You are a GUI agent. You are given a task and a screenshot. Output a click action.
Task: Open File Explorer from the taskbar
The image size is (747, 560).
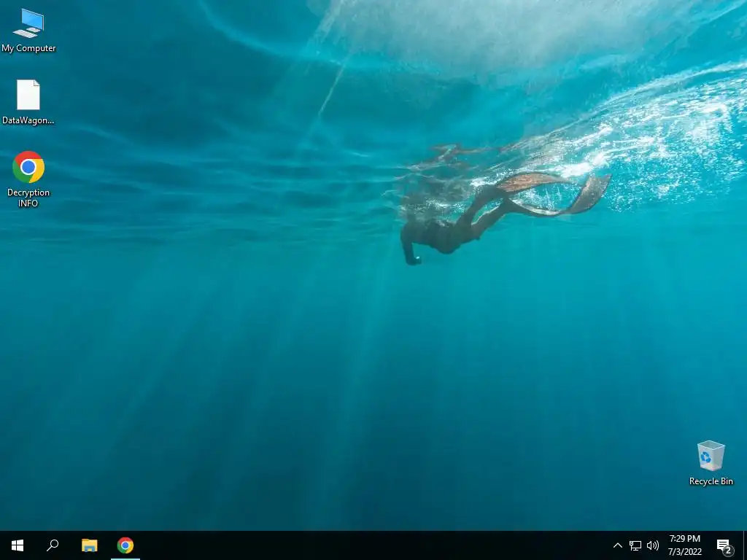pos(89,545)
